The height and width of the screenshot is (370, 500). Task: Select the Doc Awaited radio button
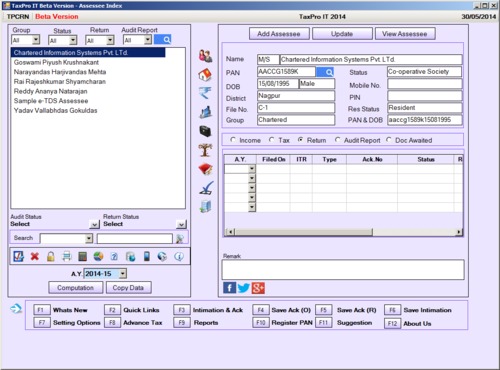tap(389, 140)
